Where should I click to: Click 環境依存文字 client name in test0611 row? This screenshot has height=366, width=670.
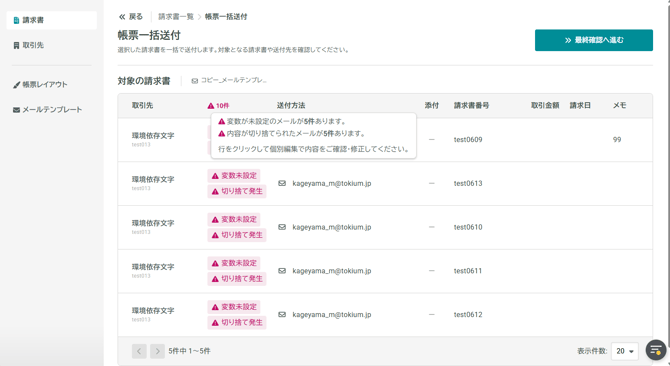click(153, 267)
